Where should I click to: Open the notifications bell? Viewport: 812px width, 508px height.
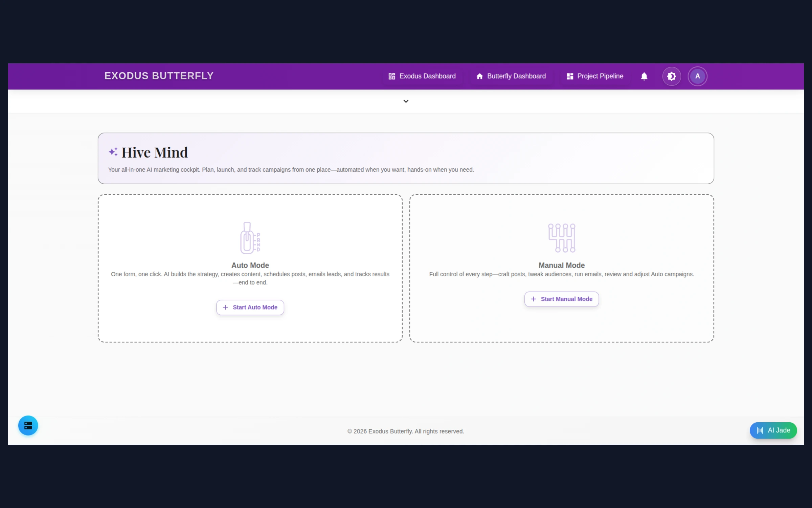[644, 76]
